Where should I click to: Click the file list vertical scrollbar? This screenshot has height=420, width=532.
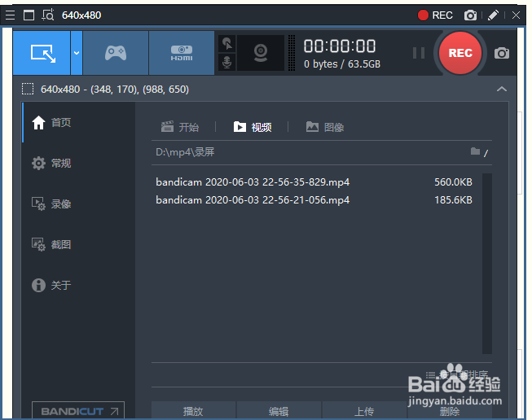487,264
